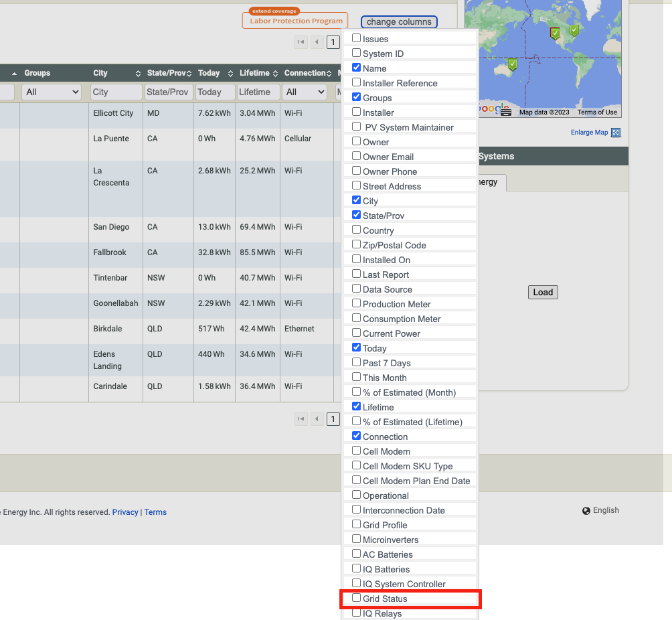672x620 pixels.
Task: Sort by Today column arrows
Action: pyautogui.click(x=230, y=74)
